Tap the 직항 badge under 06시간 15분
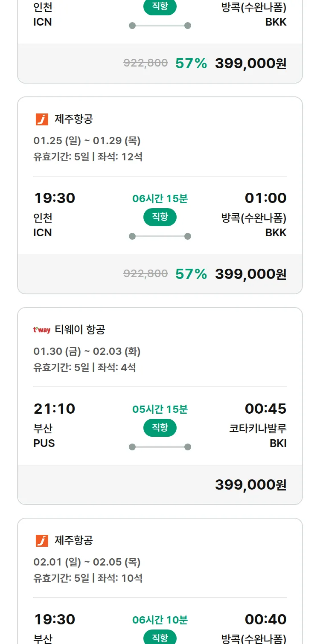The image size is (320, 644). click(x=160, y=217)
